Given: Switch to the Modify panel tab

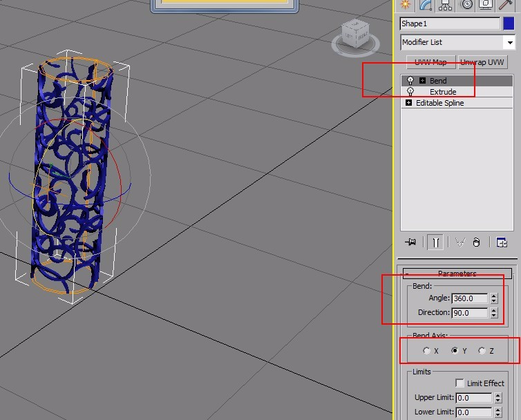Looking at the screenshot, I should click(426, 5).
